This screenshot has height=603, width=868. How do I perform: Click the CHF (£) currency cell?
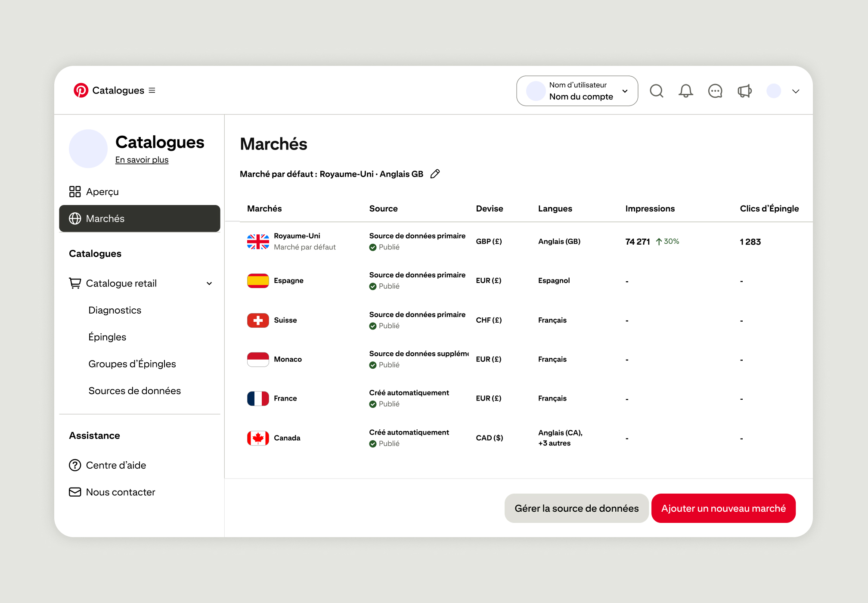pos(489,320)
